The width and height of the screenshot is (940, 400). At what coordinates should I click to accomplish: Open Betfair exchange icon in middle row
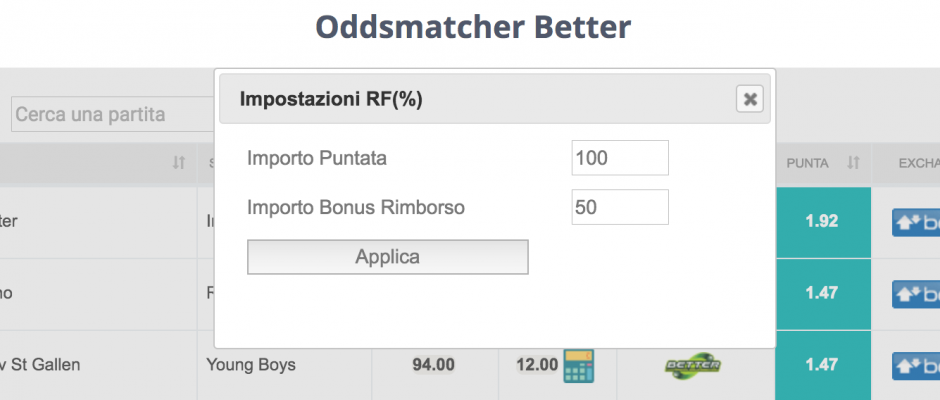[916, 294]
